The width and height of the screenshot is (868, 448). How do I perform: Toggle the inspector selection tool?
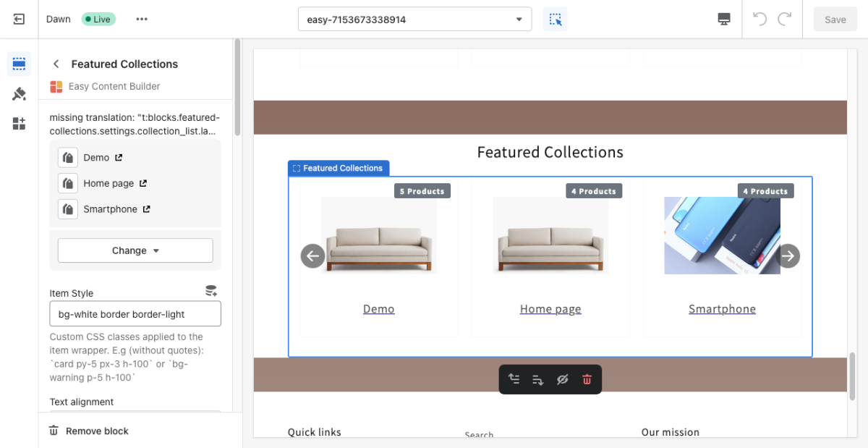click(x=555, y=20)
